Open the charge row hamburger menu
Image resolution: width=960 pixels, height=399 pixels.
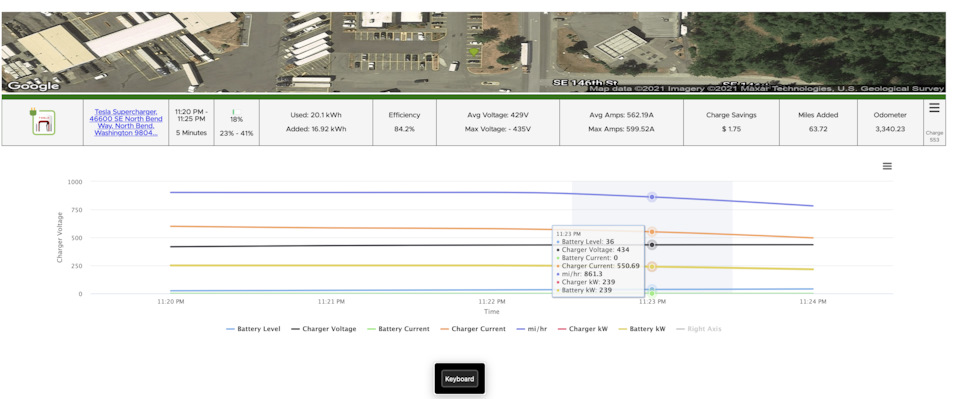tap(934, 108)
